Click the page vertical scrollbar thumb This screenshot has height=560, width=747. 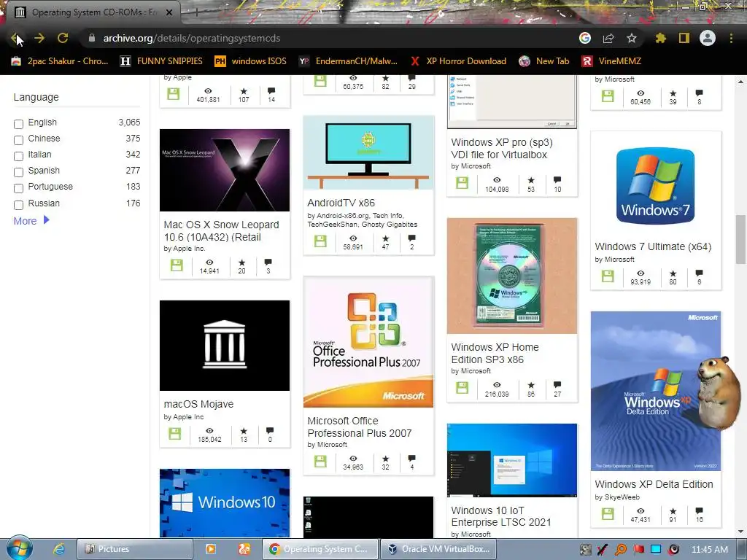[740, 239]
